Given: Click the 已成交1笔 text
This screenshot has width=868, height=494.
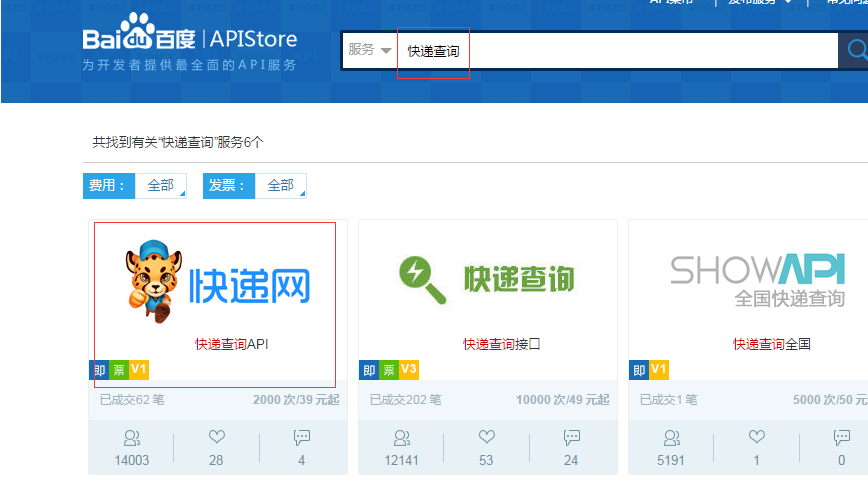Looking at the screenshot, I should pyautogui.click(x=669, y=400).
